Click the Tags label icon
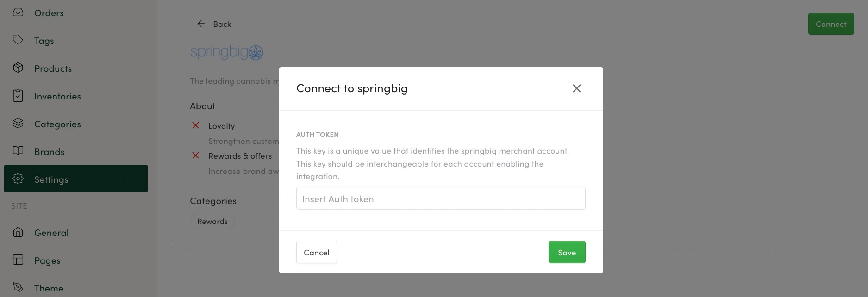Viewport: 868px width, 297px height. 18,40
